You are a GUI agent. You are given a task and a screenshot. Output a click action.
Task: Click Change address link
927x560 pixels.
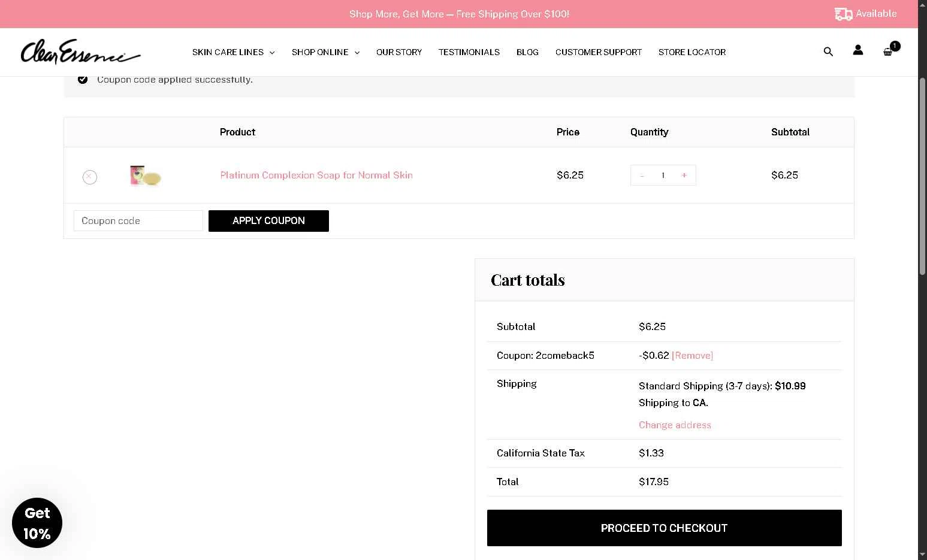675,425
